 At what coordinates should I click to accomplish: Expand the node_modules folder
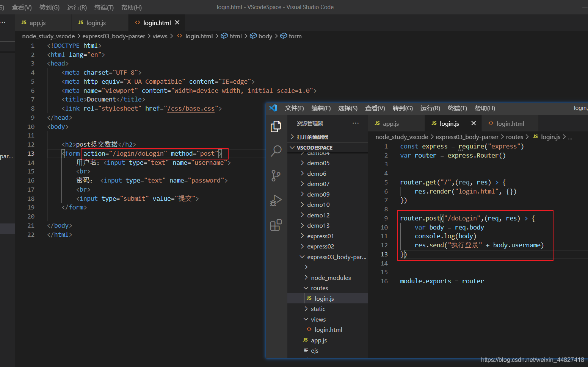point(306,278)
